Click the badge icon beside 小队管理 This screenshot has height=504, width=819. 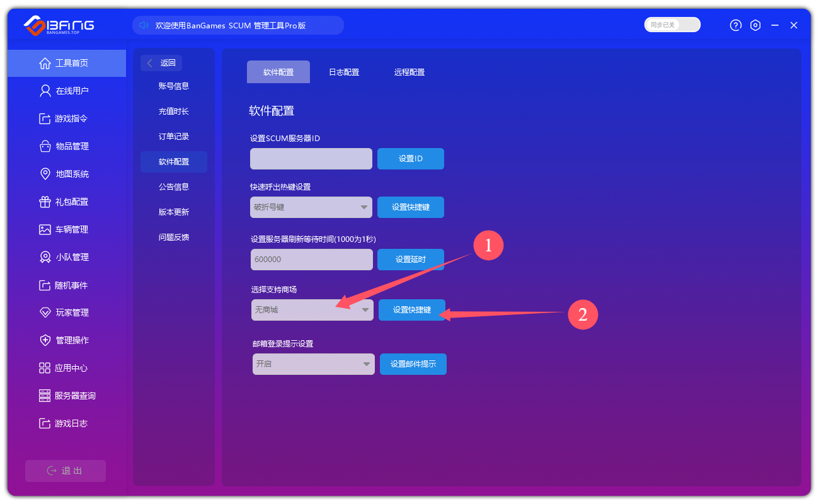[45, 257]
